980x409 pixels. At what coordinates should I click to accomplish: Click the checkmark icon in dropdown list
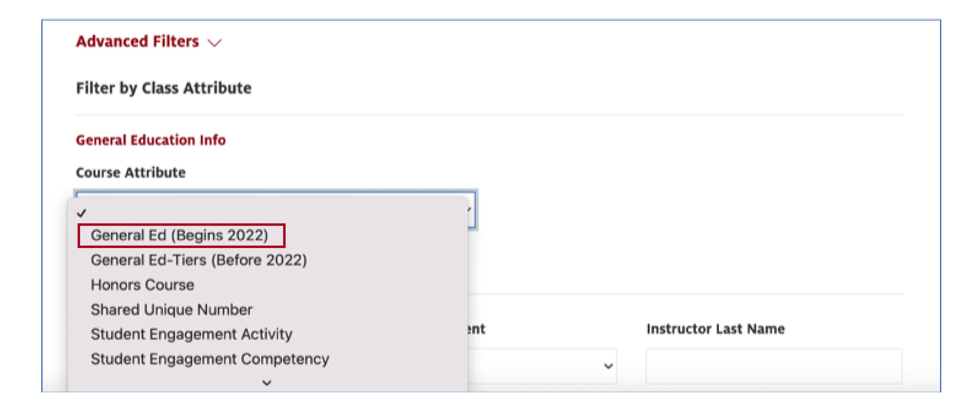pos(81,213)
